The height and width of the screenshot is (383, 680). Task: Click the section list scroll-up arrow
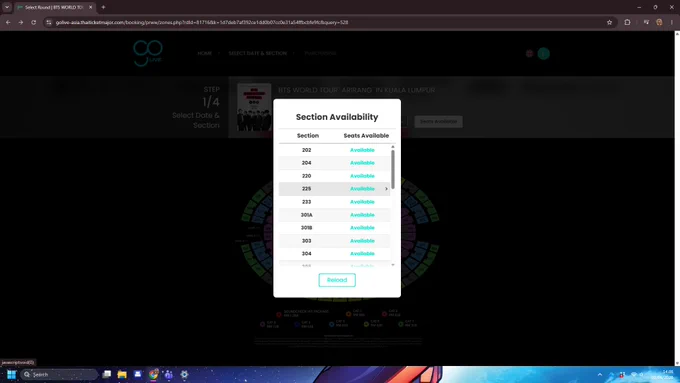pos(393,147)
